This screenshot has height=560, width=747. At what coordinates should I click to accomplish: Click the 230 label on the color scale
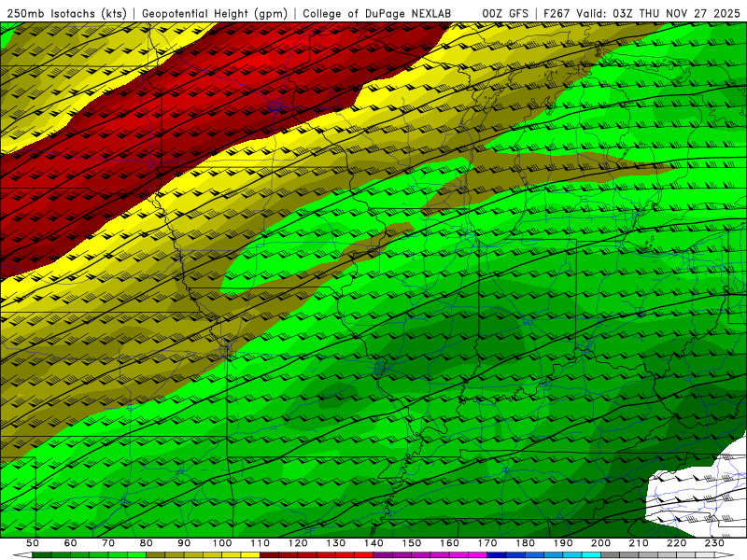click(714, 543)
